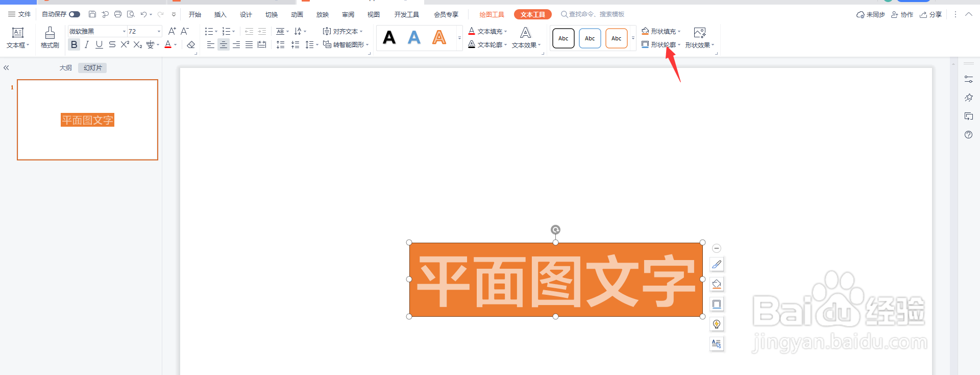The height and width of the screenshot is (375, 980).
Task: Click the Print icon in quick access toolbar
Action: pos(118,14)
